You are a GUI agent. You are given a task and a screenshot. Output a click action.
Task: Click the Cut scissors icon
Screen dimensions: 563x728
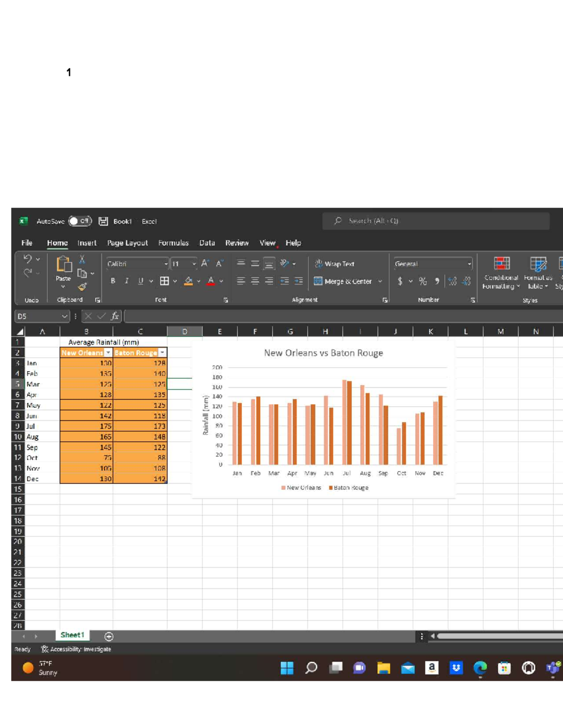(x=82, y=259)
